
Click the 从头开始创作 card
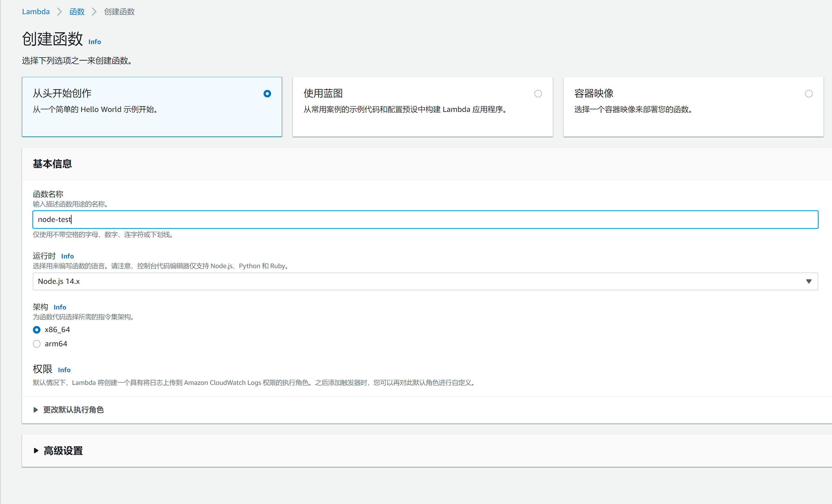[x=152, y=107]
